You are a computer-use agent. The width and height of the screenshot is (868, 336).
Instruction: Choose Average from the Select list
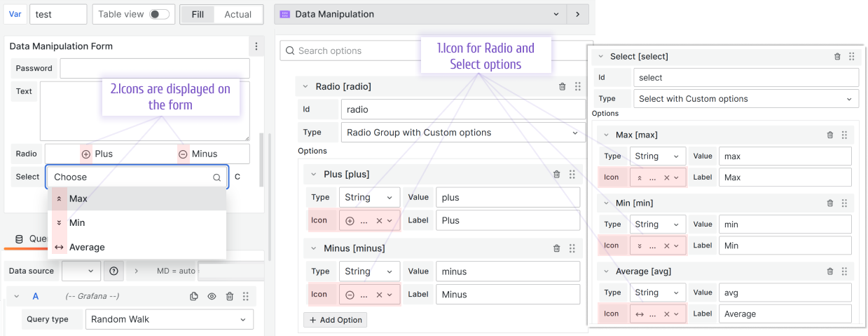tap(87, 247)
